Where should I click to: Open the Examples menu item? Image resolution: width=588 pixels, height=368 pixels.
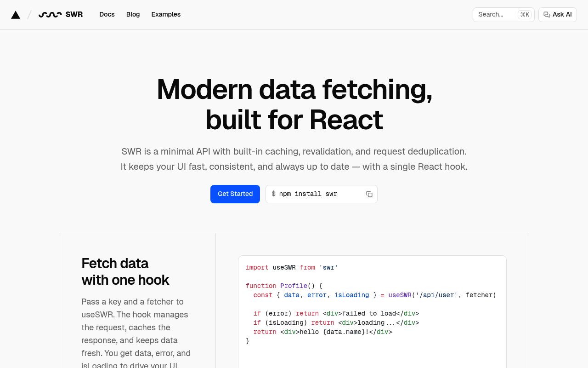[166, 15]
